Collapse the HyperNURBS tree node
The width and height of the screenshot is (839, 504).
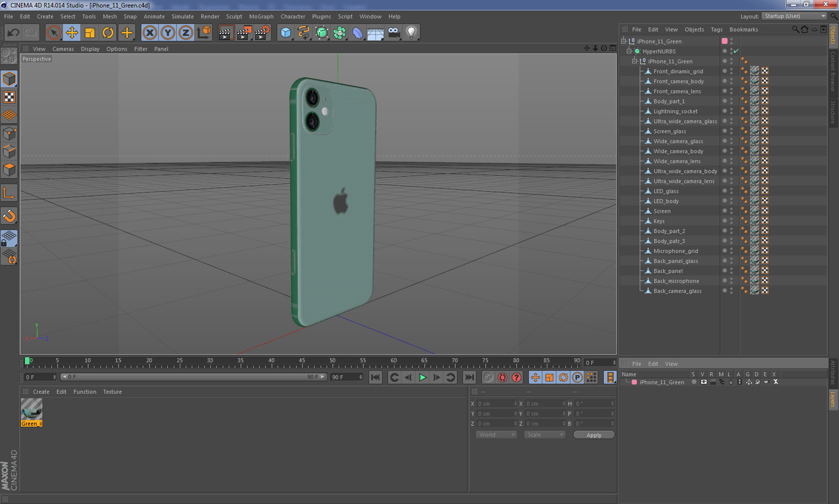click(629, 51)
